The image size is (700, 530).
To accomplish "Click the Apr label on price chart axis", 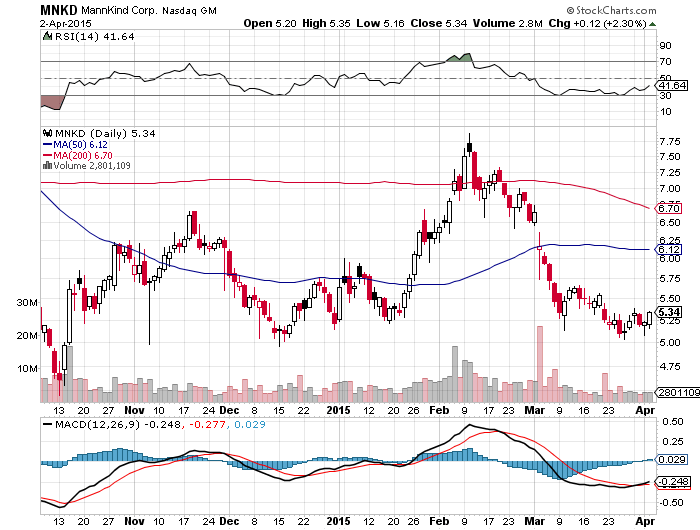I will pyautogui.click(x=645, y=410).
